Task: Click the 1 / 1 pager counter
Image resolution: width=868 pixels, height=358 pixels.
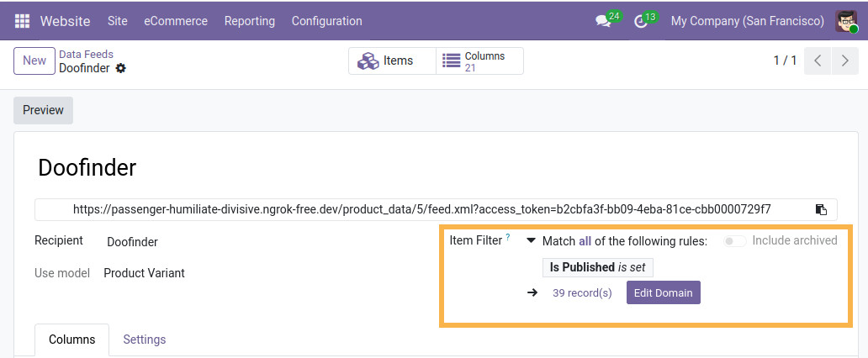Action: tap(785, 61)
